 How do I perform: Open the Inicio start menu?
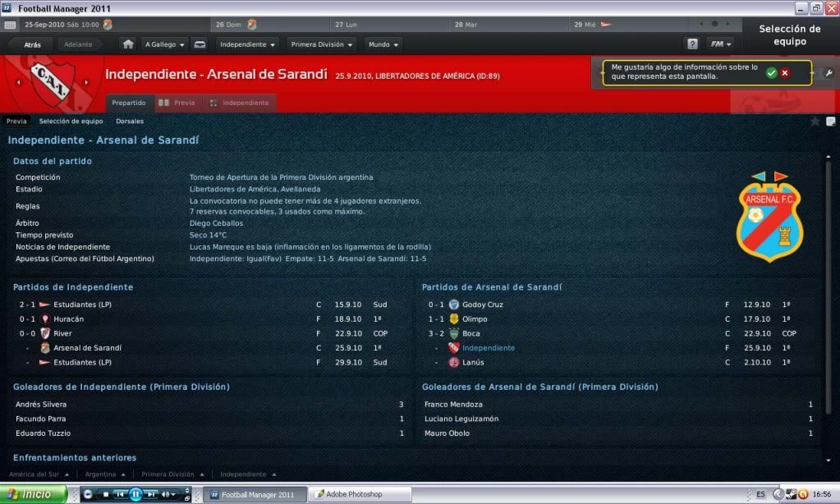[x=34, y=494]
